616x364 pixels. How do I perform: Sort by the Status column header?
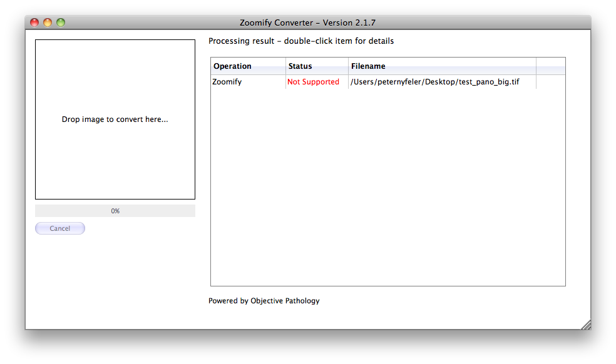pyautogui.click(x=317, y=66)
